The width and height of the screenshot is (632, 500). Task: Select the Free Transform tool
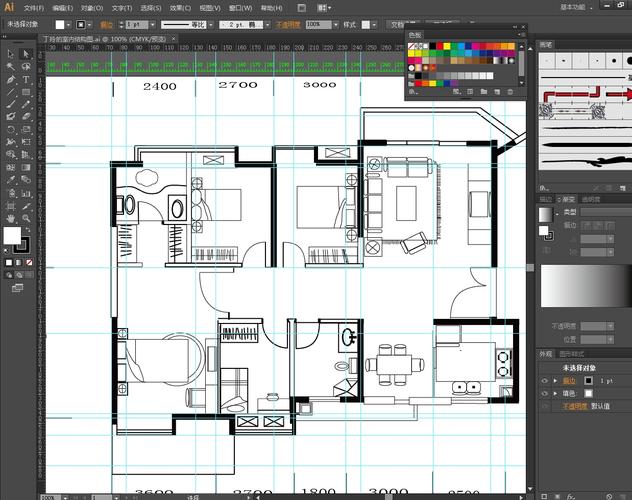(x=26, y=142)
